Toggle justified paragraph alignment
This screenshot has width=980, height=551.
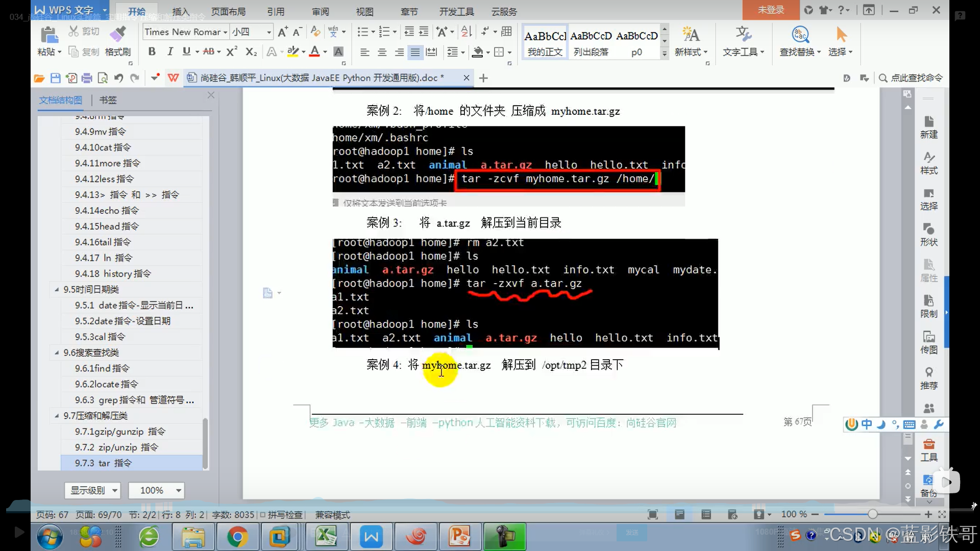(x=415, y=52)
